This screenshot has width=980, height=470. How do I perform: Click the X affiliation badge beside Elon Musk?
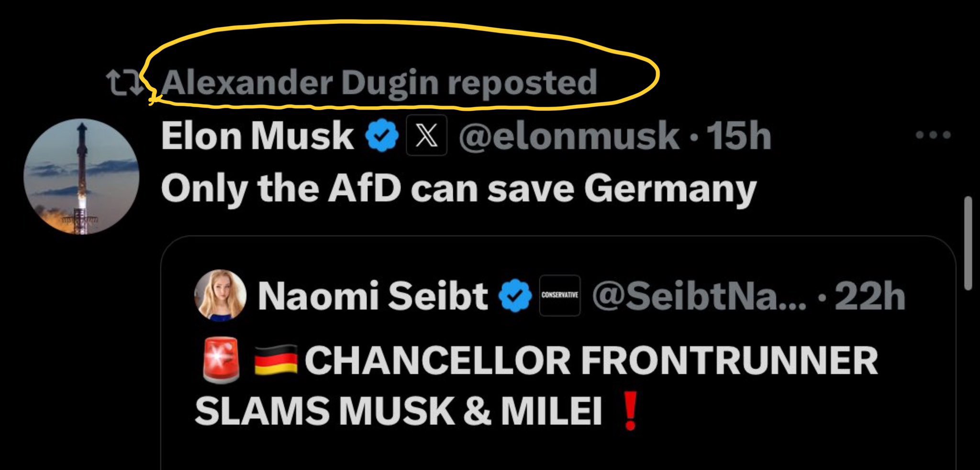[x=426, y=136]
